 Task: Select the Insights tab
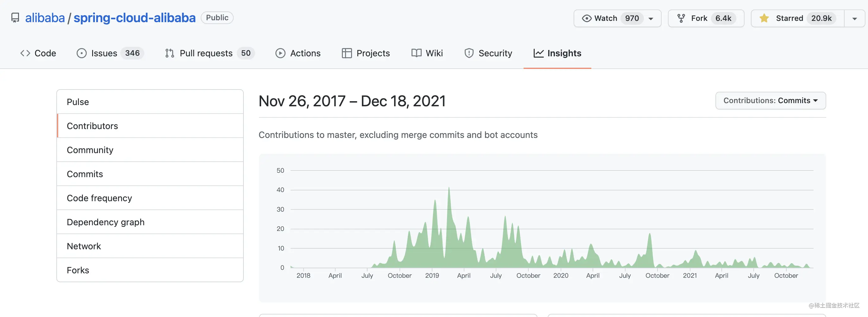click(557, 53)
